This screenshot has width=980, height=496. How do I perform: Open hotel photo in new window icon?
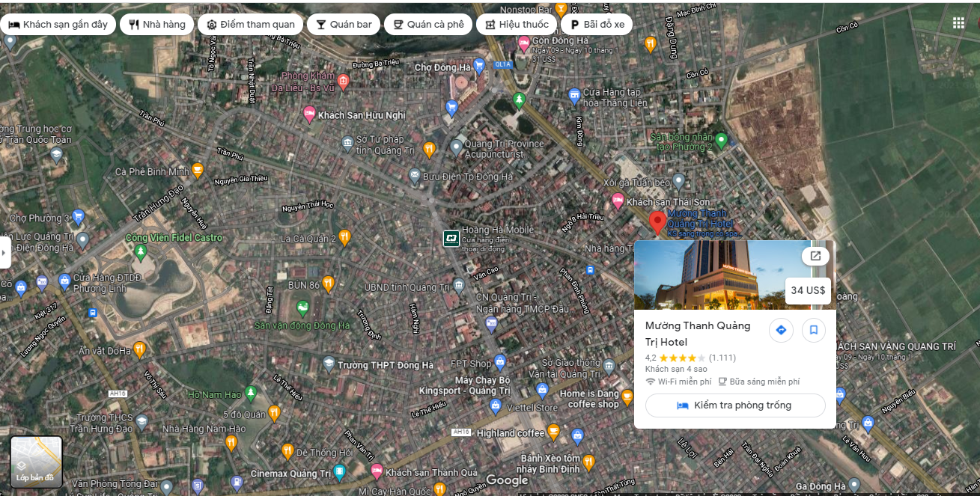click(815, 256)
